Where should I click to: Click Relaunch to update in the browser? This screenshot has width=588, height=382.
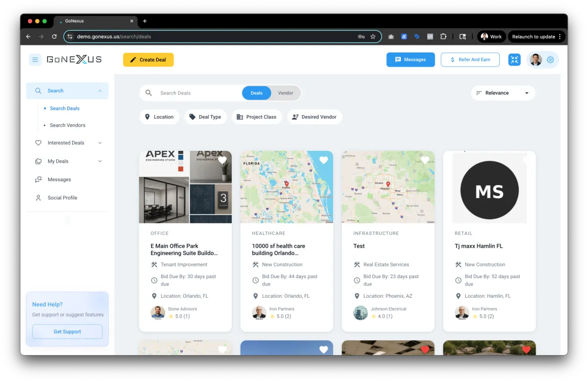pos(537,37)
